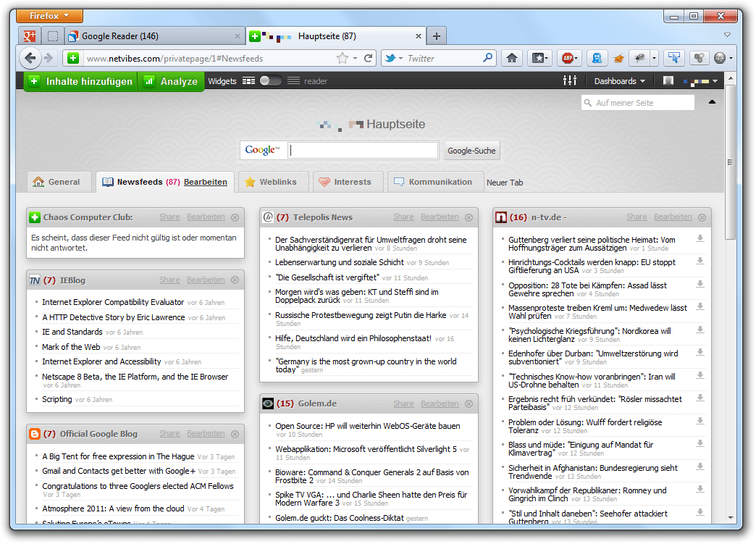Open the search engine dropdown beside Twitter
Screen dimensions: 756x544
401,59
